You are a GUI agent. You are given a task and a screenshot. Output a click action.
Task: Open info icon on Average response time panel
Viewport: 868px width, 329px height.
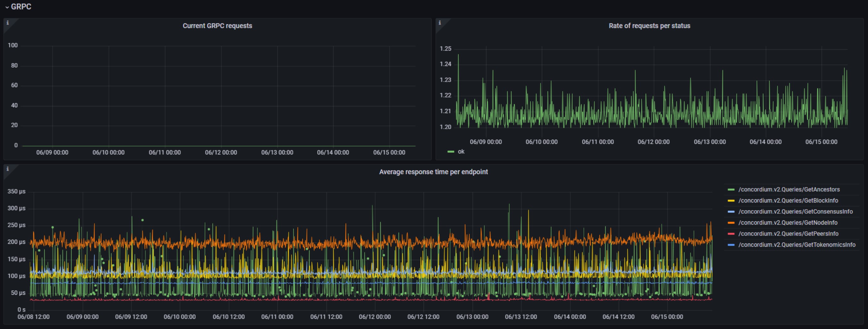coord(8,169)
